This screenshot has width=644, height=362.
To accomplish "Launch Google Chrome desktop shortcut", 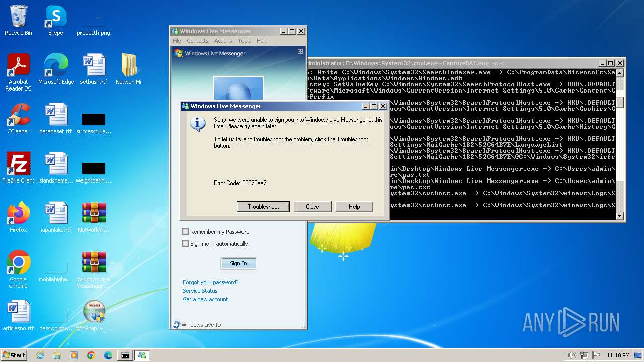I will [18, 269].
